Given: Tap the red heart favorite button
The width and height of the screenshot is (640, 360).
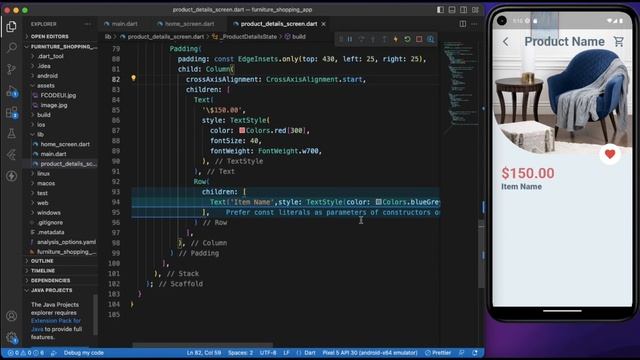Looking at the screenshot, I should [x=610, y=154].
